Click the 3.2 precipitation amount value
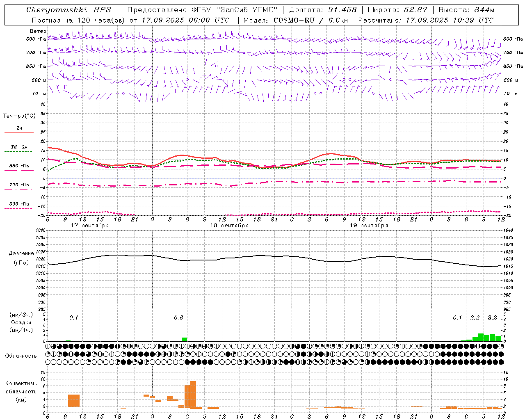 click(493, 317)
